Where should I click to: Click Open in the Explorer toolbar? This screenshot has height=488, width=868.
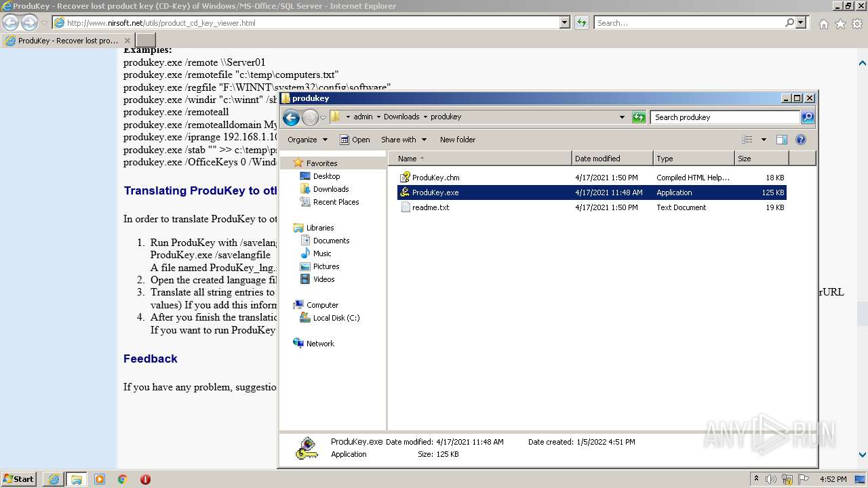click(355, 140)
